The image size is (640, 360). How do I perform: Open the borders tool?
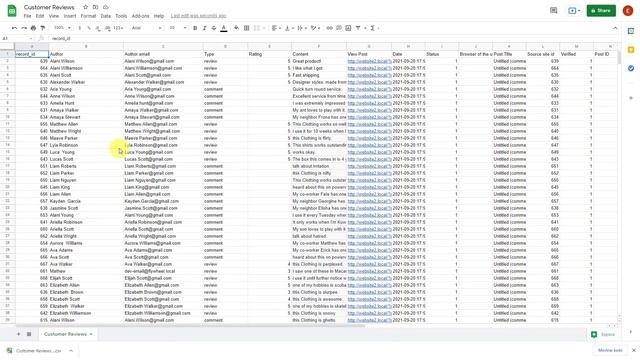247,28
